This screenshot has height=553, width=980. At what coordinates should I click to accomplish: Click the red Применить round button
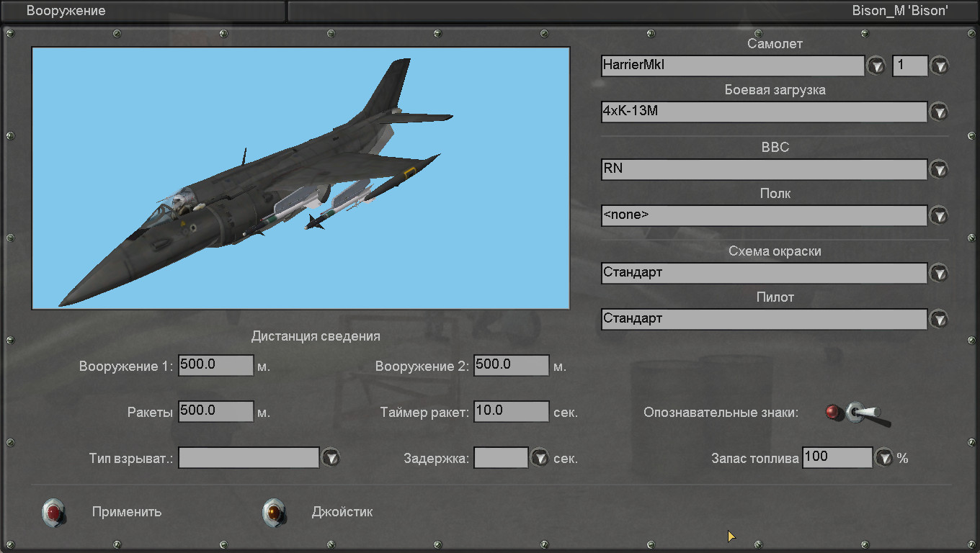54,513
